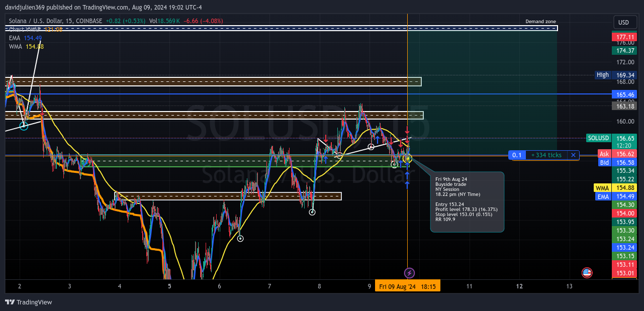
Task: Click the −6.66 (−4.08%) red value
Action: (204, 21)
